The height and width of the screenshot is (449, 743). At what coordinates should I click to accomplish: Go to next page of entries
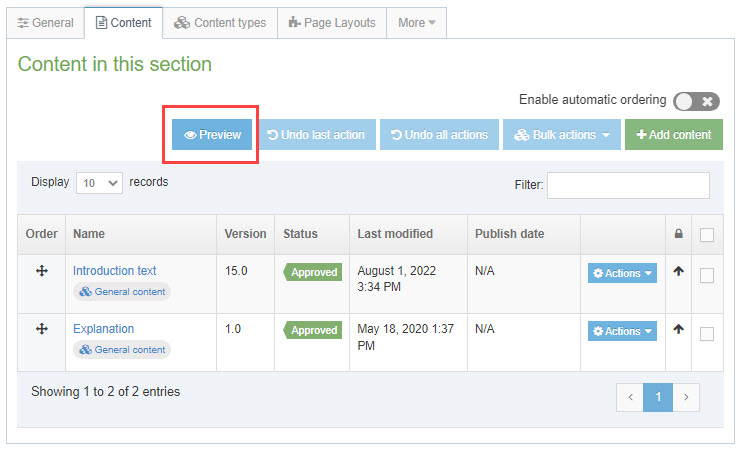point(686,397)
